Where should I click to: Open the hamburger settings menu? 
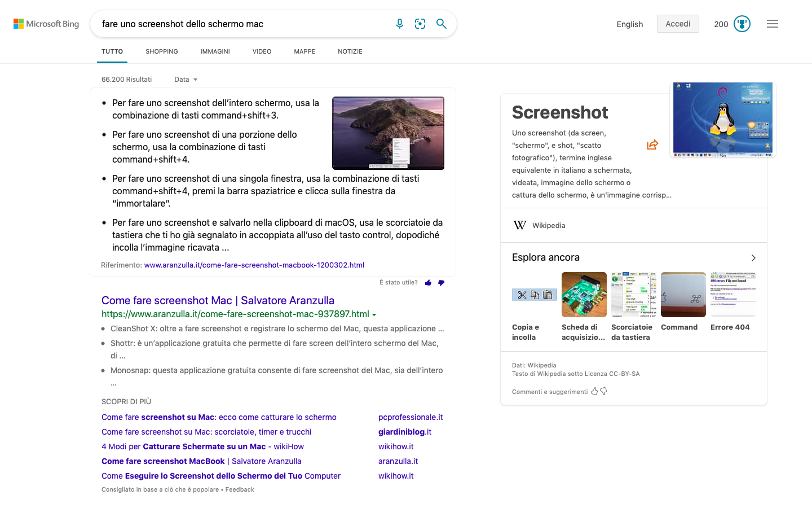[773, 24]
